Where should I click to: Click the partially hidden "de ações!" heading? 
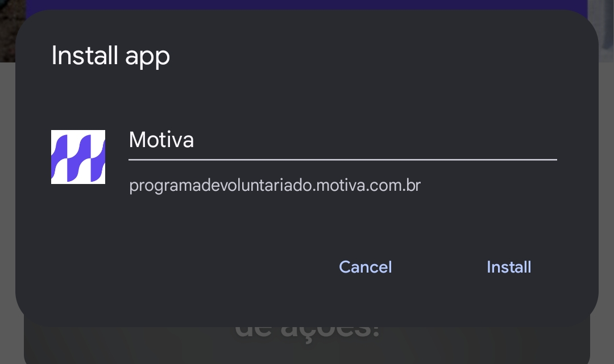pos(308,332)
